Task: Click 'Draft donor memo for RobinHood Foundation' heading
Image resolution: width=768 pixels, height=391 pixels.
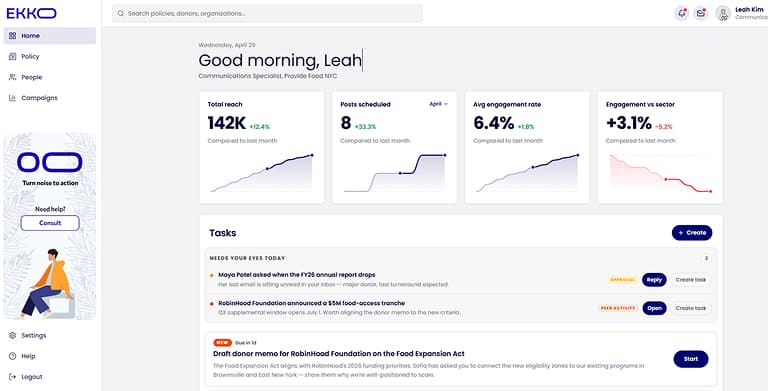Action: pos(339,354)
